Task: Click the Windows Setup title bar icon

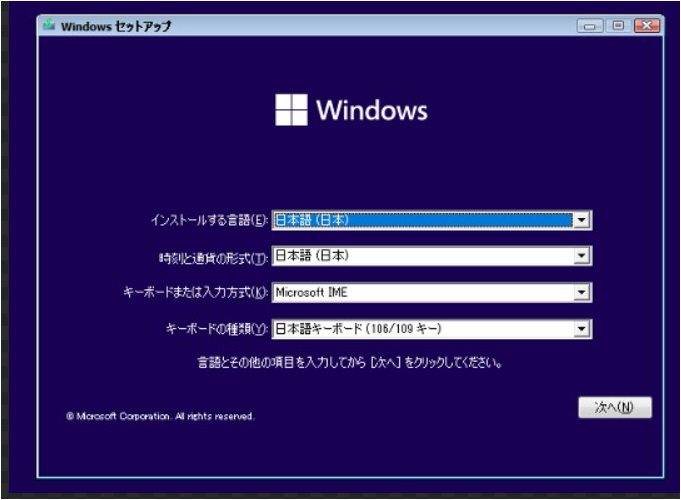Action: click(x=49, y=25)
